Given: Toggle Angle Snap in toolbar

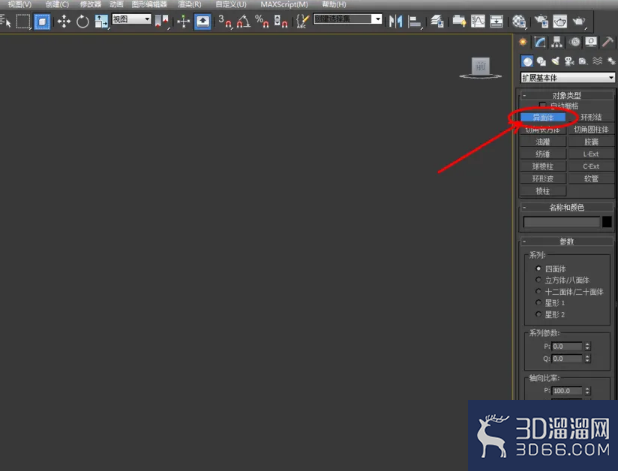Looking at the screenshot, I should [244, 21].
